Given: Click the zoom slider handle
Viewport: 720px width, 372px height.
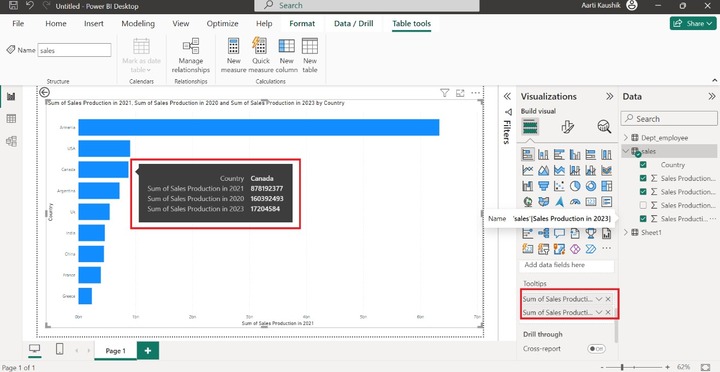Looking at the screenshot, I should coord(622,367).
